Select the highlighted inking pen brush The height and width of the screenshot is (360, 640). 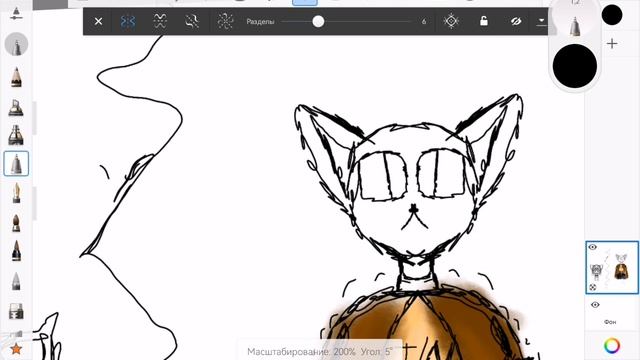pyautogui.click(x=16, y=163)
